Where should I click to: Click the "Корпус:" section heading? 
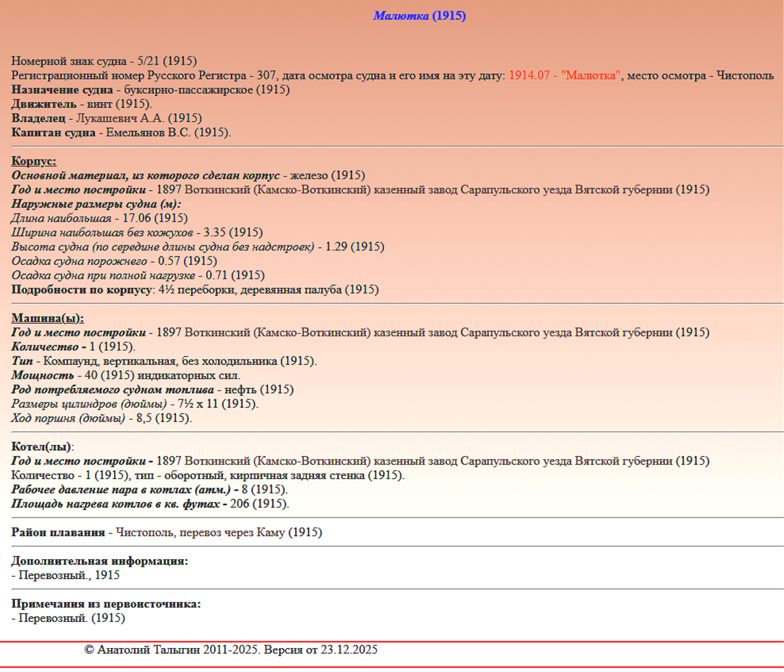[x=33, y=161]
